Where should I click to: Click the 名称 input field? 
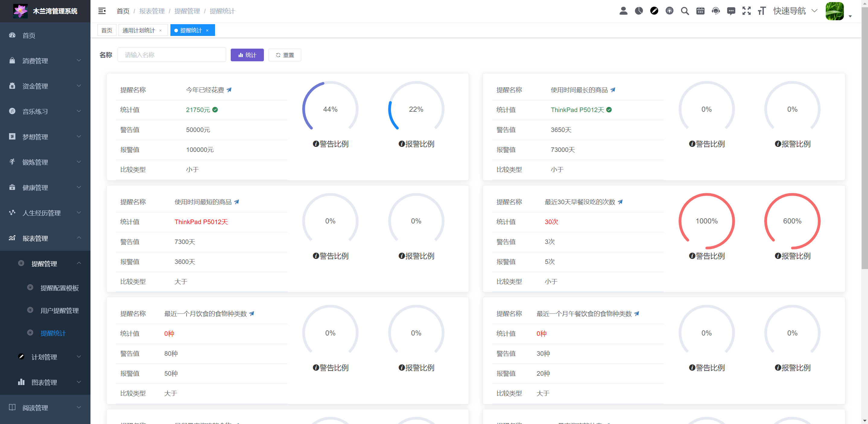tap(172, 55)
